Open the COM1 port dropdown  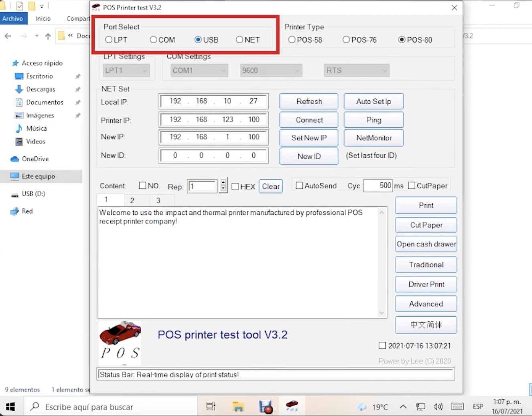click(199, 71)
